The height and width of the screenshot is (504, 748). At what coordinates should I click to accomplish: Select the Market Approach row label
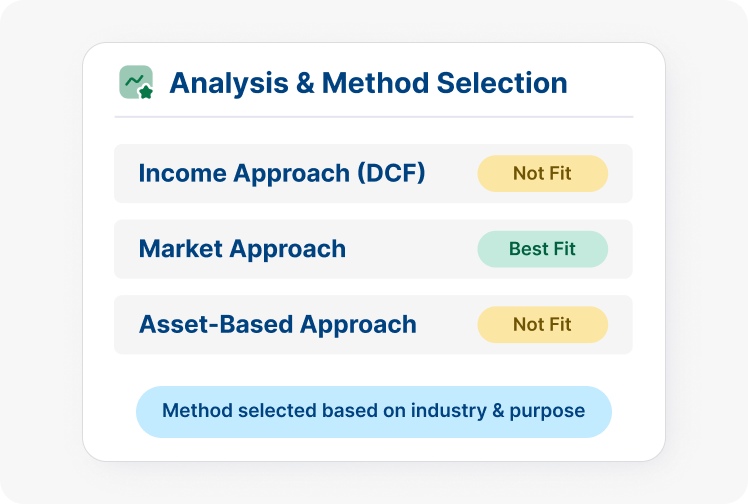point(242,249)
